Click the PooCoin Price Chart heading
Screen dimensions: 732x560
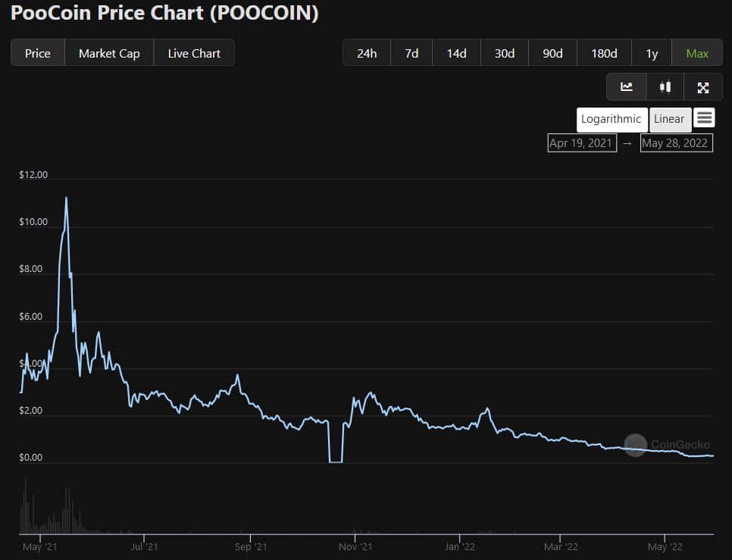click(x=164, y=13)
